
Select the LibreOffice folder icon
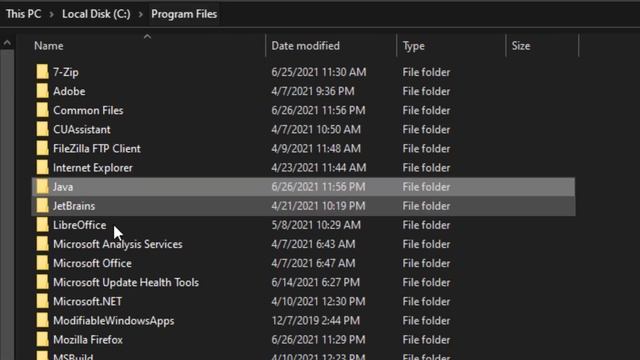tap(42, 225)
